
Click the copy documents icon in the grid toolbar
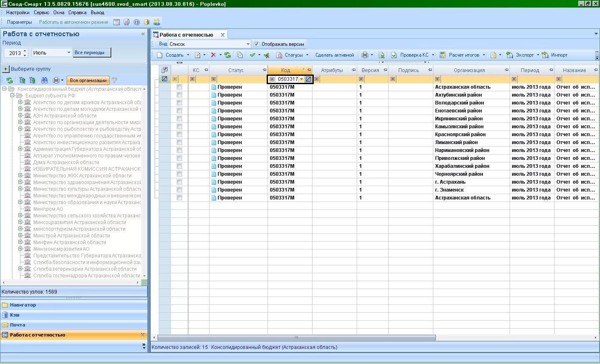(240, 55)
